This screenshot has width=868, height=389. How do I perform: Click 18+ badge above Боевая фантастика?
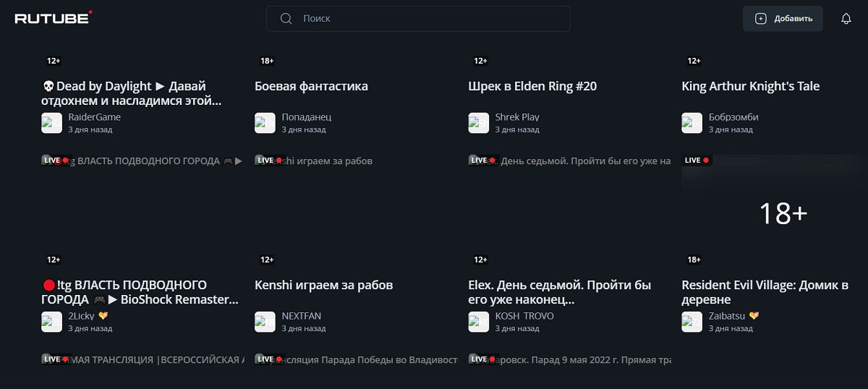[x=267, y=61]
